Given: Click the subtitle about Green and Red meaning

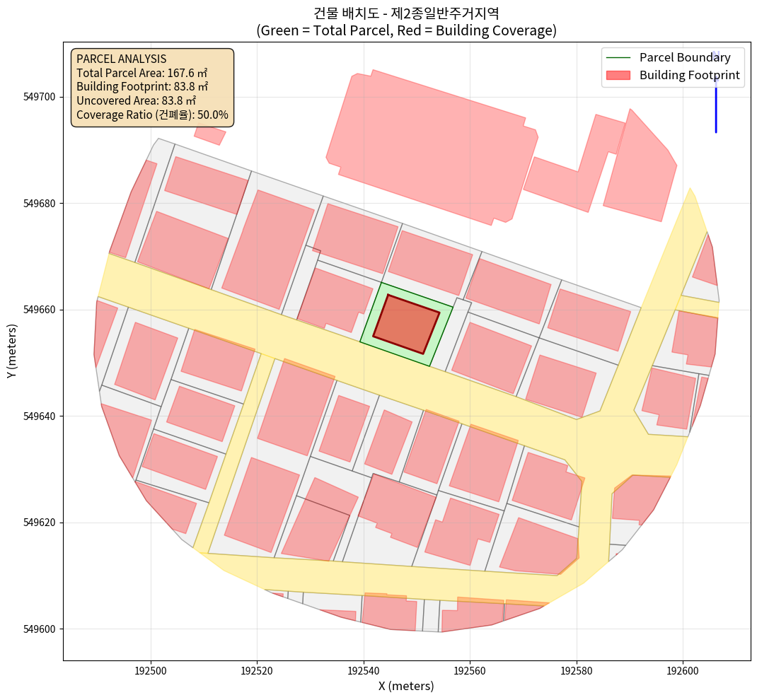Looking at the screenshot, I should (406, 30).
